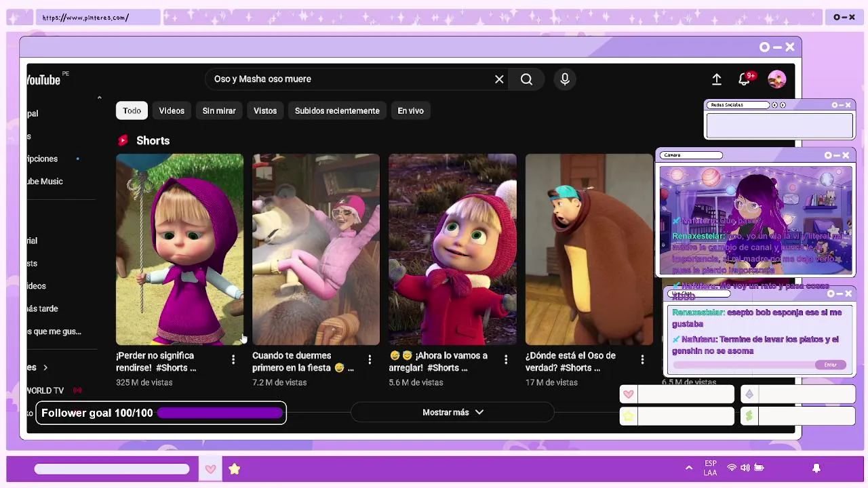Viewport: 868px width, 488px height.
Task: Click next arrow in Redes Sociales panel
Action: pos(783,105)
